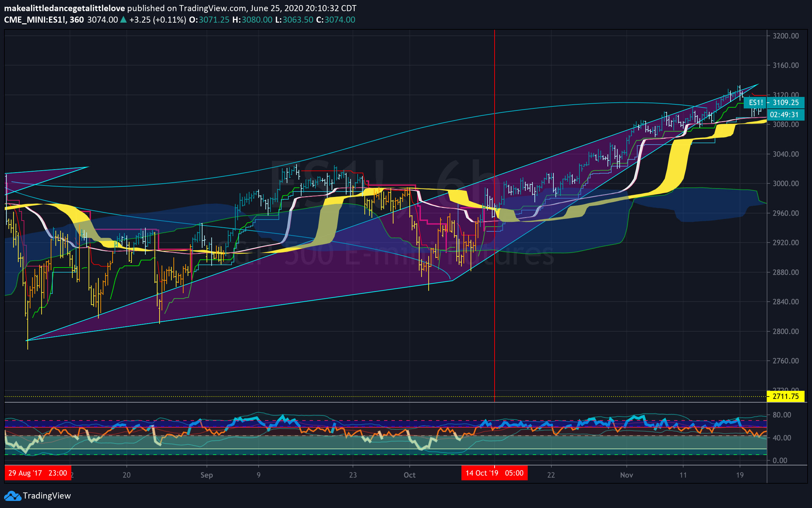Click the green up-triangle change indicator

pos(123,20)
